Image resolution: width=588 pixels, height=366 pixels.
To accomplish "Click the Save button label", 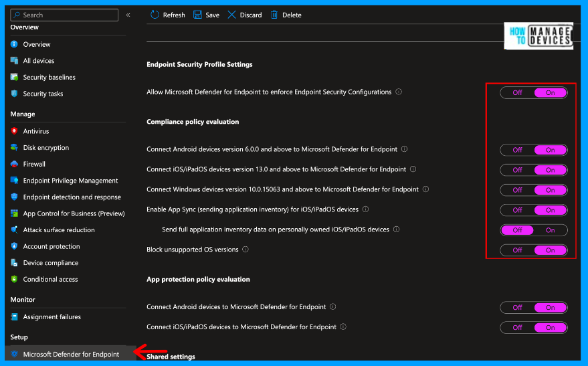I will coord(212,15).
